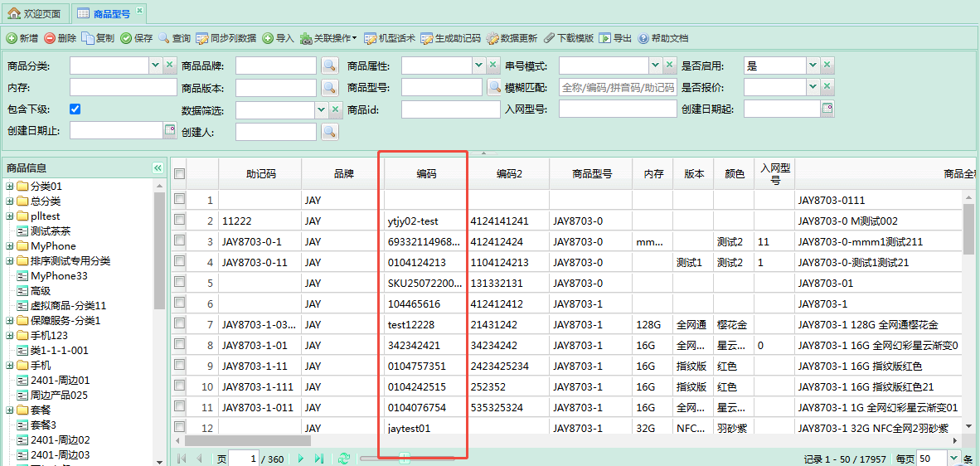Click the magnifier next to 商品品牌 field
Screen dimensions: 980x466
point(329,66)
